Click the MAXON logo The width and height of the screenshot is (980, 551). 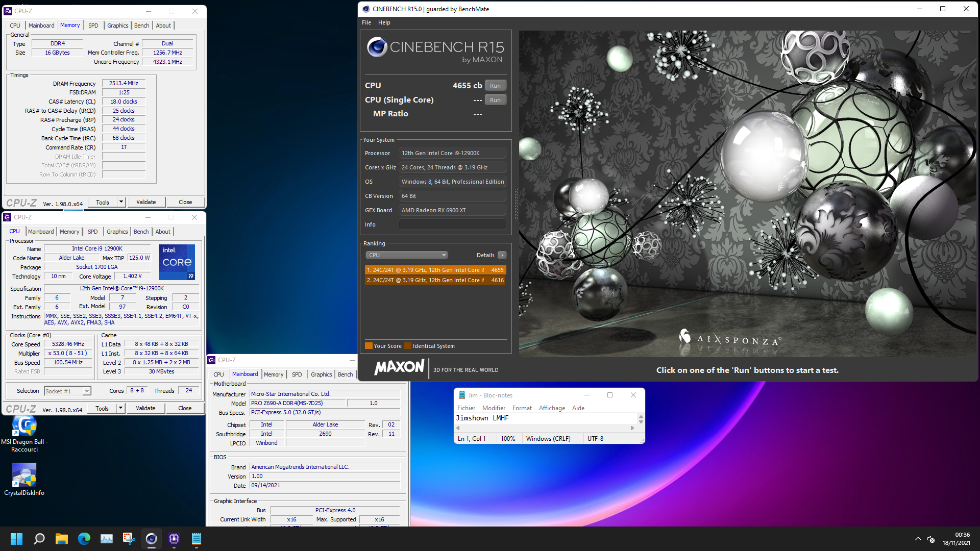[399, 367]
